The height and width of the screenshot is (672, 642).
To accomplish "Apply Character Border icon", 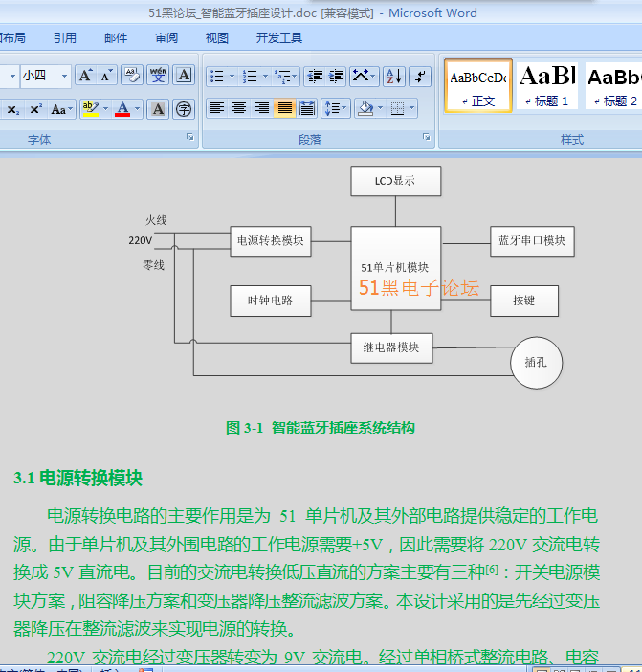I will click(x=184, y=76).
